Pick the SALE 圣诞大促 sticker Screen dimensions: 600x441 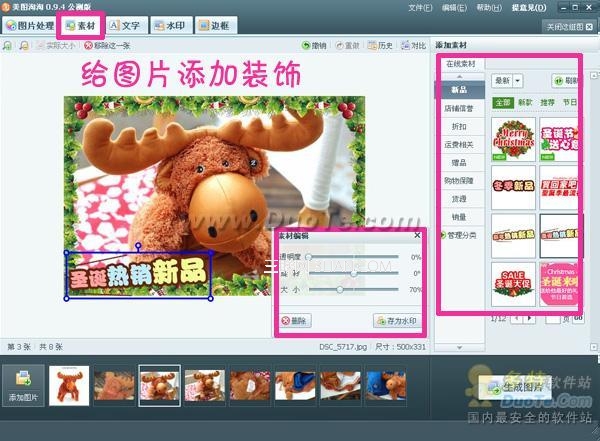click(x=513, y=284)
